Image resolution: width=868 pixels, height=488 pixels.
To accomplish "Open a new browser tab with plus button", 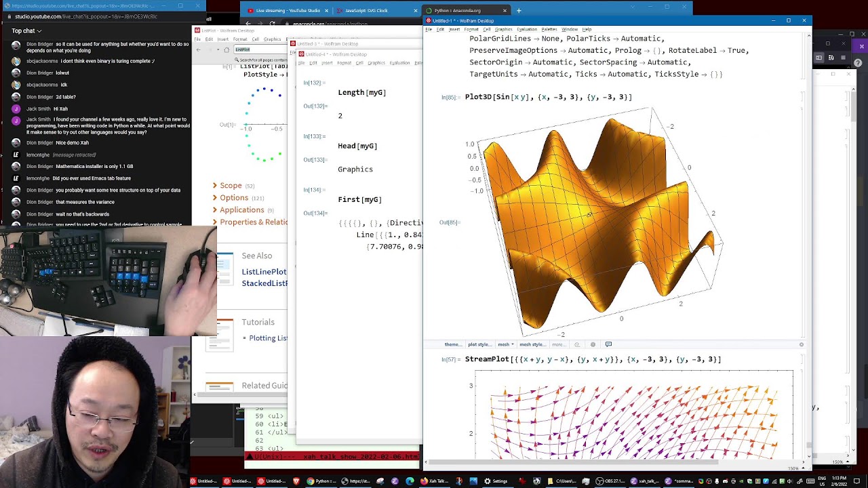I will pyautogui.click(x=519, y=11).
